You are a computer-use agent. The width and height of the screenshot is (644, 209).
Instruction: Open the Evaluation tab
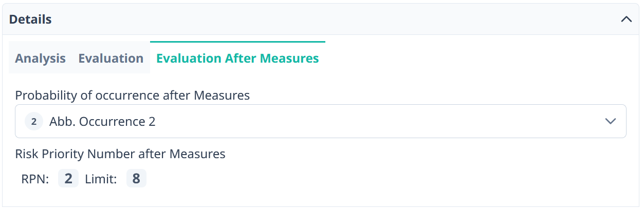point(111,59)
